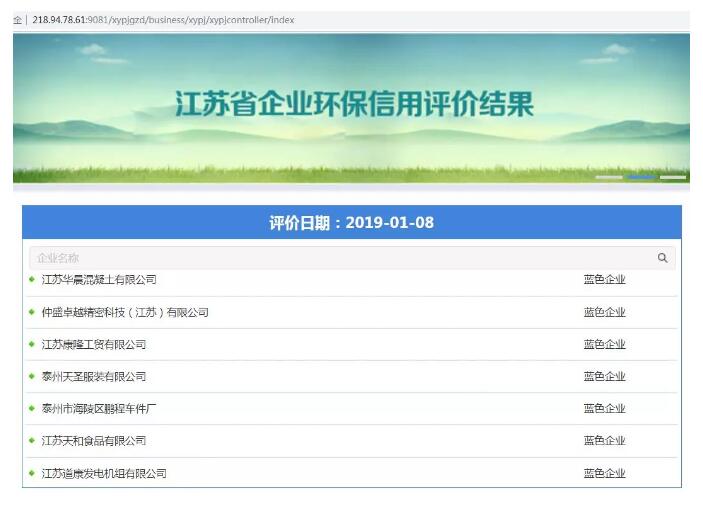The image size is (703, 510).
Task: Click the 江苏省企业环保信用评价结果 banner image
Action: pos(352,105)
